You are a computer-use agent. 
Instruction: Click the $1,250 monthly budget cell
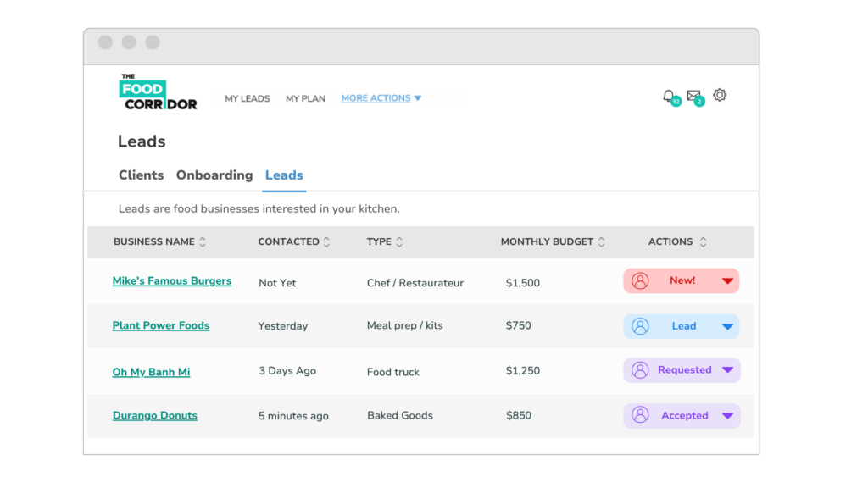pyautogui.click(x=522, y=371)
